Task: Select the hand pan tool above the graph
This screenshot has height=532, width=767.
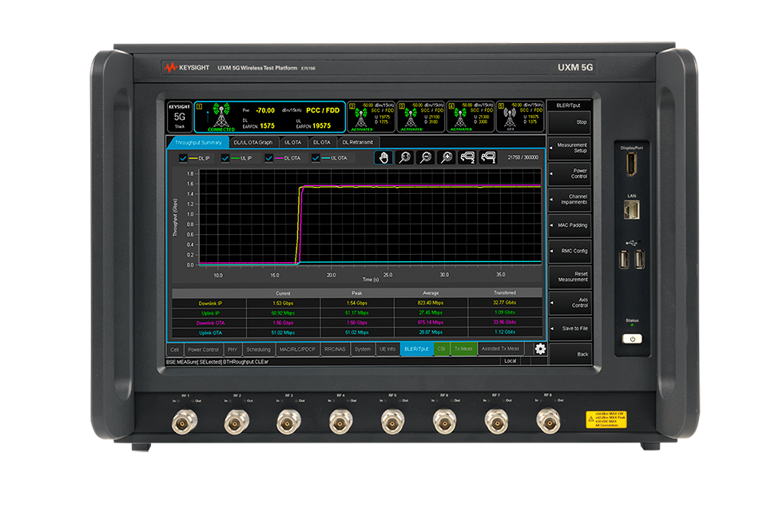Action: point(383,157)
